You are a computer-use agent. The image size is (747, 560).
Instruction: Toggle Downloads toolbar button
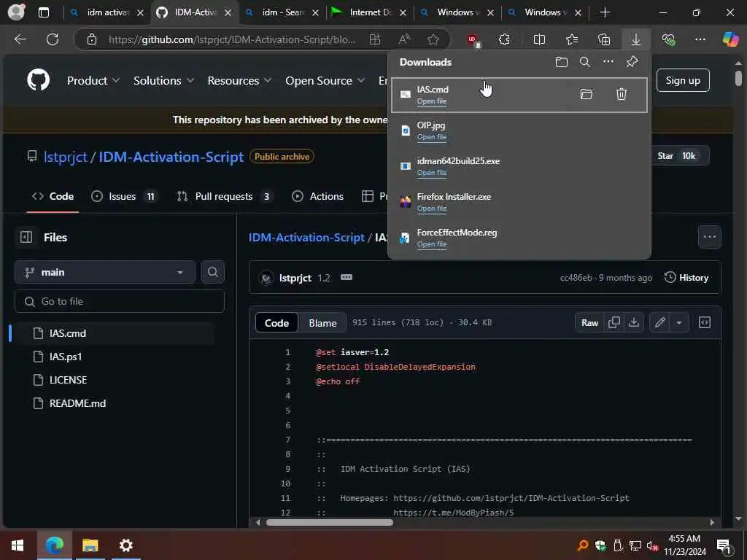(x=636, y=39)
